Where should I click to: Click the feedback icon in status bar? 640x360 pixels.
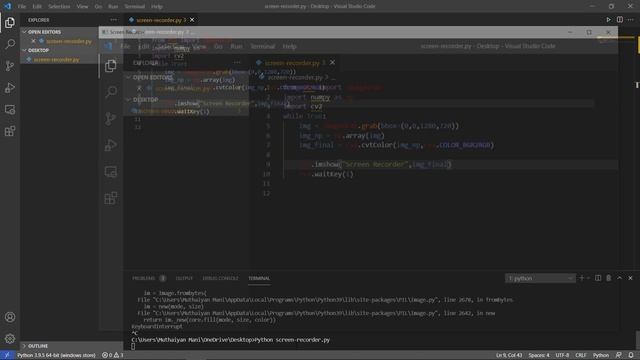(x=619, y=355)
